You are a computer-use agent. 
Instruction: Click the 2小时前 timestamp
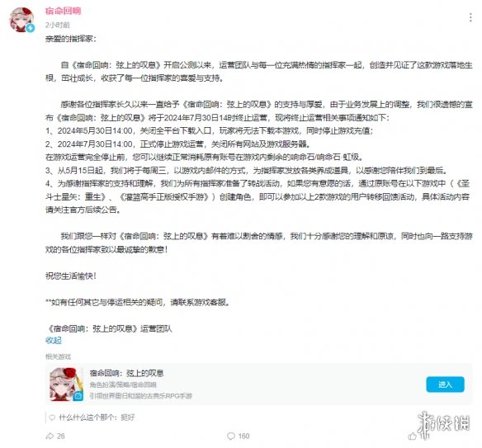(x=58, y=25)
